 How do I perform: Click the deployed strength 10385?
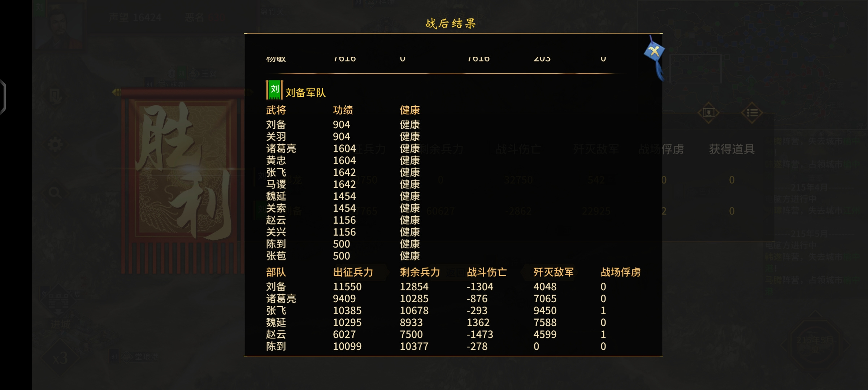pos(347,311)
